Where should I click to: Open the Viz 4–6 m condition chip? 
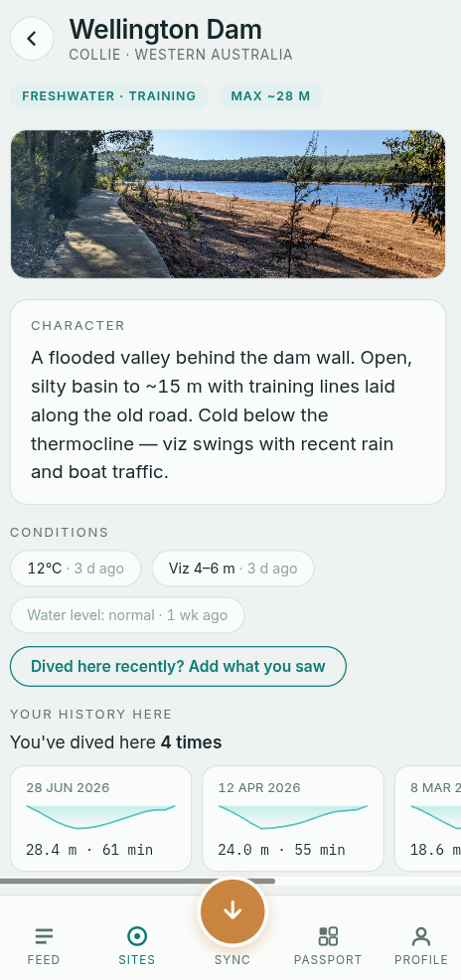[233, 569]
